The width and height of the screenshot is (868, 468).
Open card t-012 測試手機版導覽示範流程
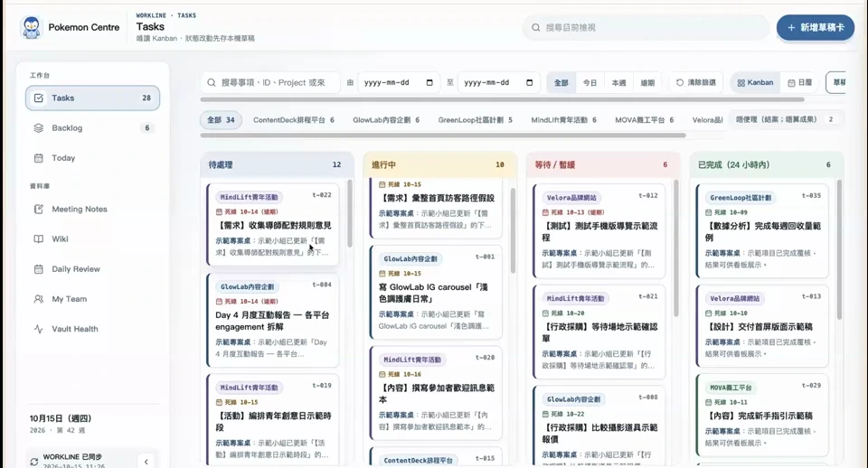pyautogui.click(x=599, y=230)
